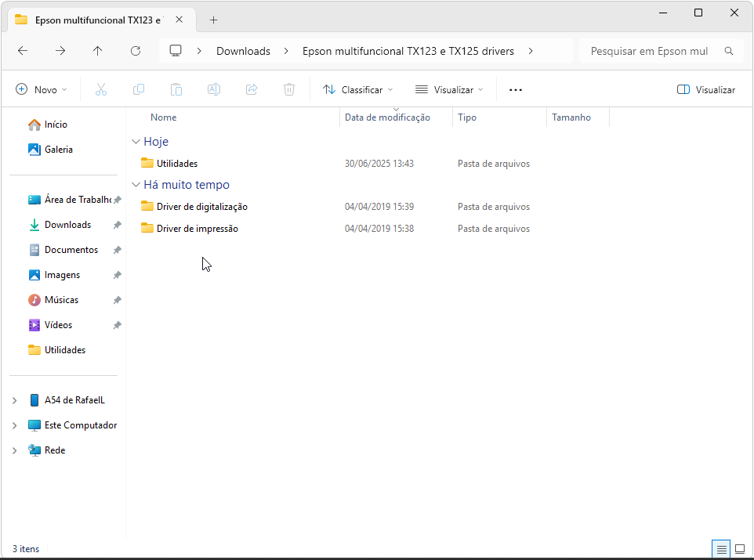The image size is (754, 560).
Task: Click chevron between Downloads and Epson folder
Action: (x=286, y=51)
